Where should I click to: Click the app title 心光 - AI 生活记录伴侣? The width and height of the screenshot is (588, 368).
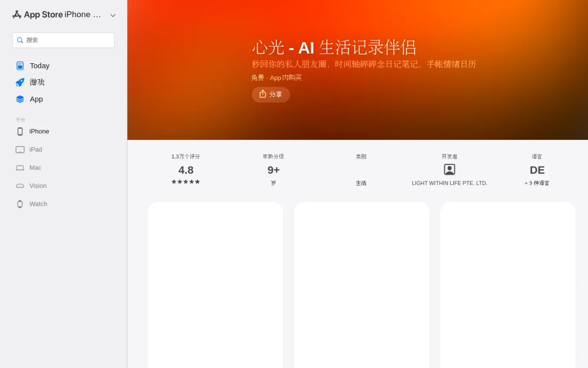coord(334,47)
